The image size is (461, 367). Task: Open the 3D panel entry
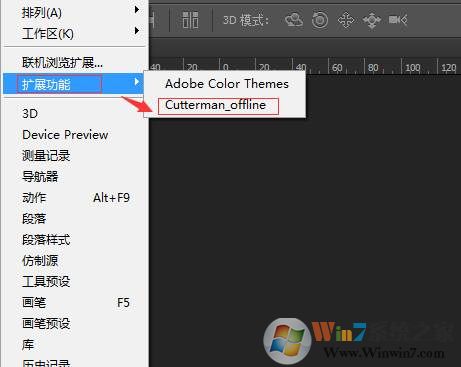[75, 114]
